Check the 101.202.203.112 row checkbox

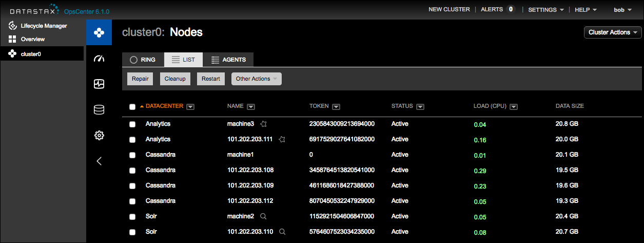point(132,201)
